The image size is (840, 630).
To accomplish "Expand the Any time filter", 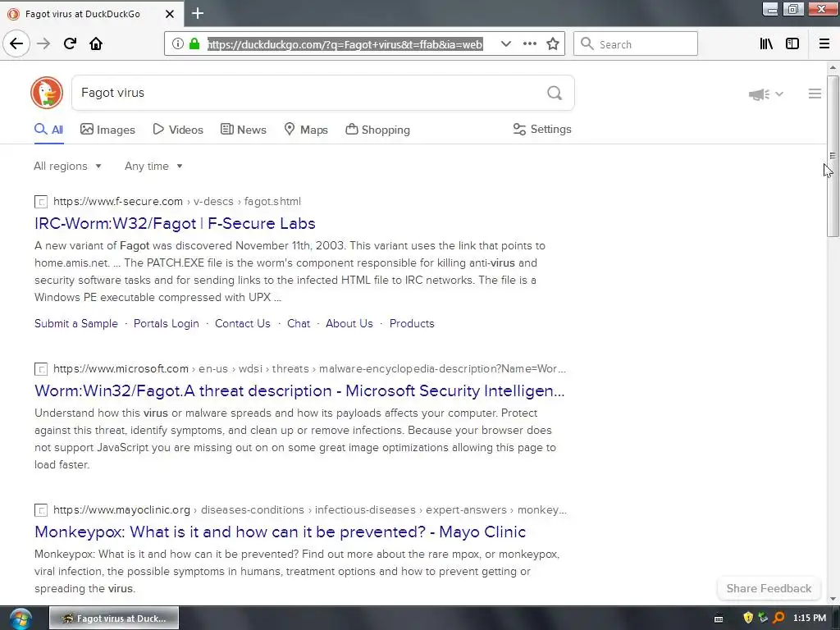I will (153, 166).
